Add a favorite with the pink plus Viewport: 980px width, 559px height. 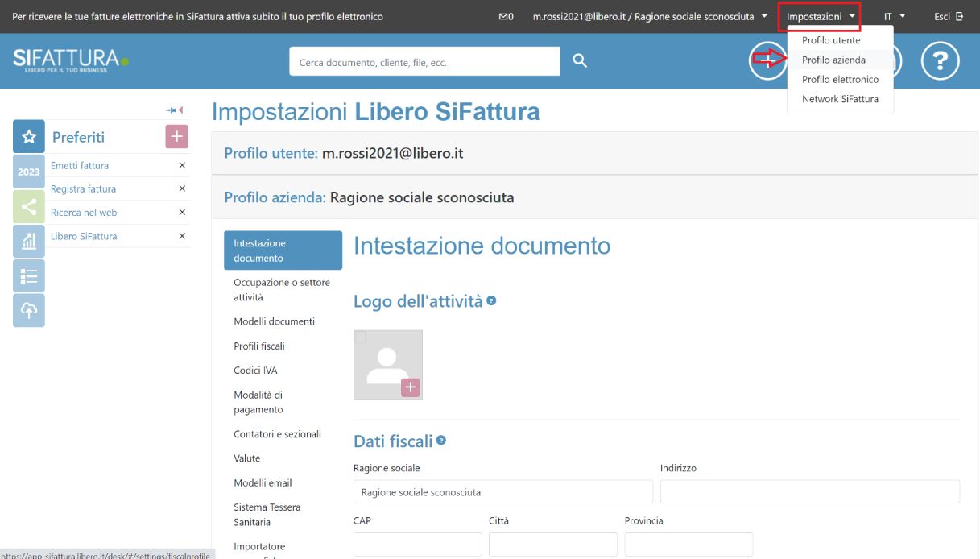point(176,137)
